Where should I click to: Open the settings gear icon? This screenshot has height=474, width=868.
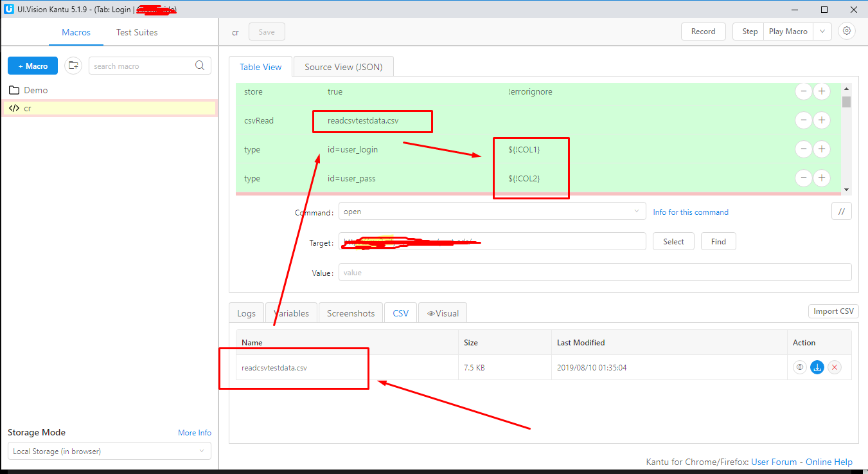pos(847,31)
